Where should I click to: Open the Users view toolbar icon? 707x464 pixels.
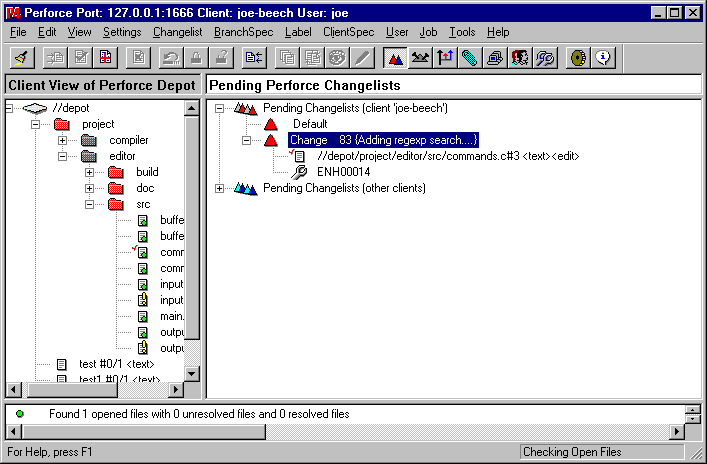(520, 58)
